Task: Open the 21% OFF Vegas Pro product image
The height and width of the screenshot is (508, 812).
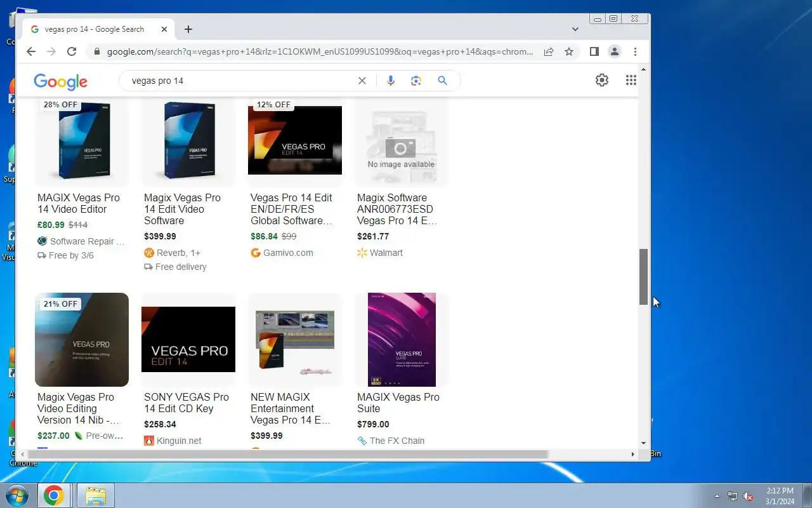Action: coord(82,340)
